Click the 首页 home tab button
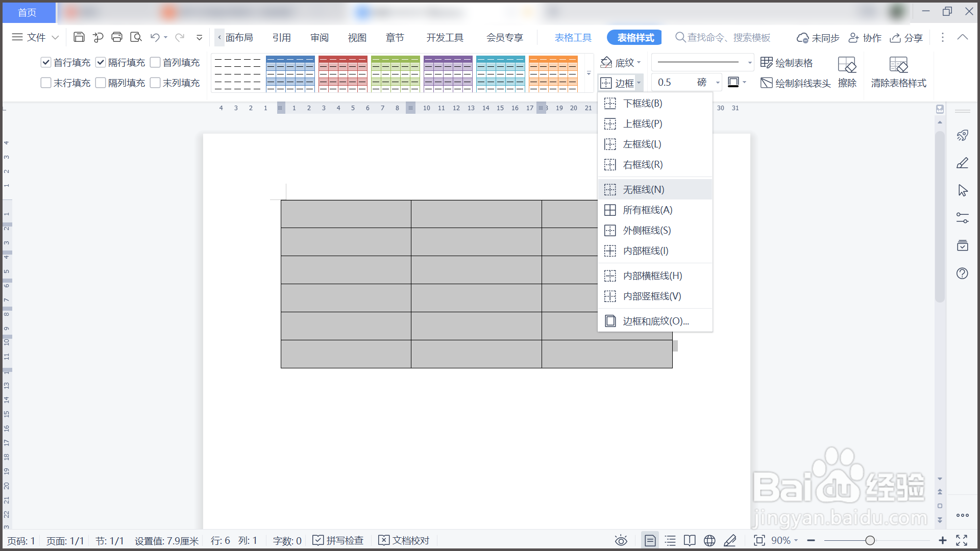The height and width of the screenshot is (551, 980). point(28,12)
